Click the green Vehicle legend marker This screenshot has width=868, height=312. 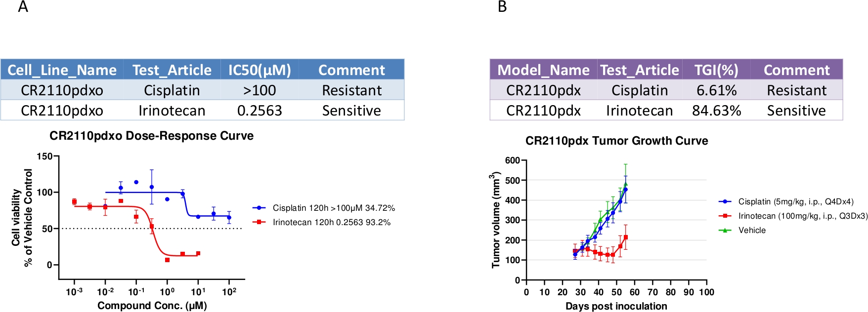point(725,230)
